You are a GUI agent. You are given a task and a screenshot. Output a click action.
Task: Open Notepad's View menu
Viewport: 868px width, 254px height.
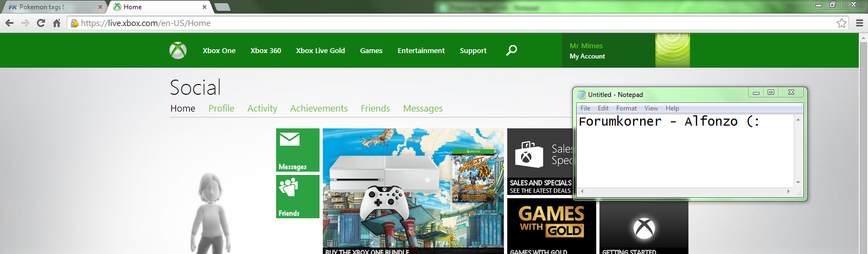pyautogui.click(x=651, y=108)
